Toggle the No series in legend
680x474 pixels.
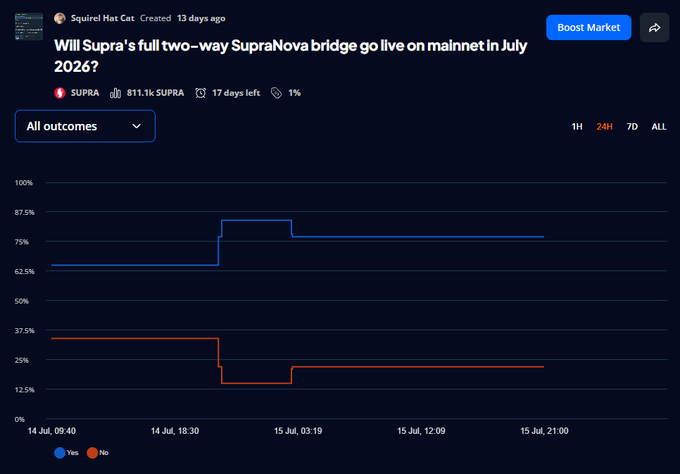point(98,453)
